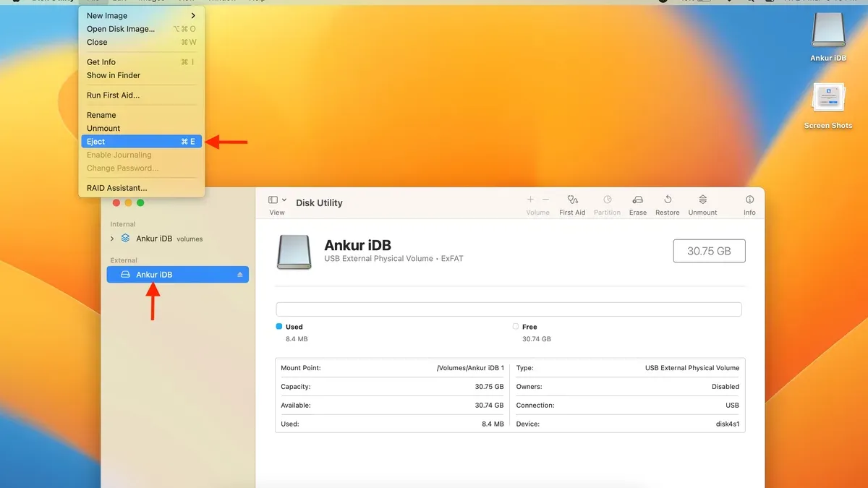This screenshot has height=488, width=868.
Task: Select external Ankur iDB in sidebar
Action: coord(178,275)
